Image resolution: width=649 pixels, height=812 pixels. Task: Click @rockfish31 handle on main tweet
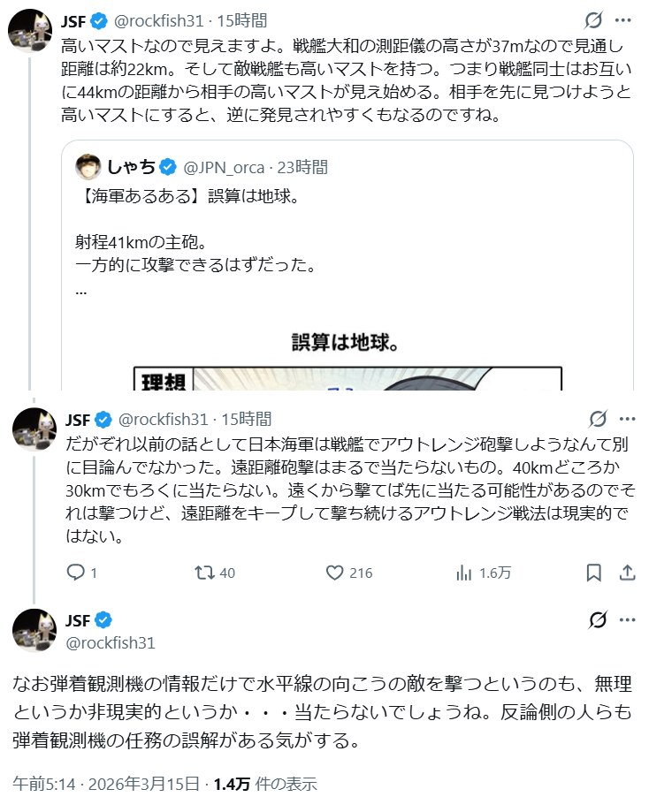tap(110, 641)
